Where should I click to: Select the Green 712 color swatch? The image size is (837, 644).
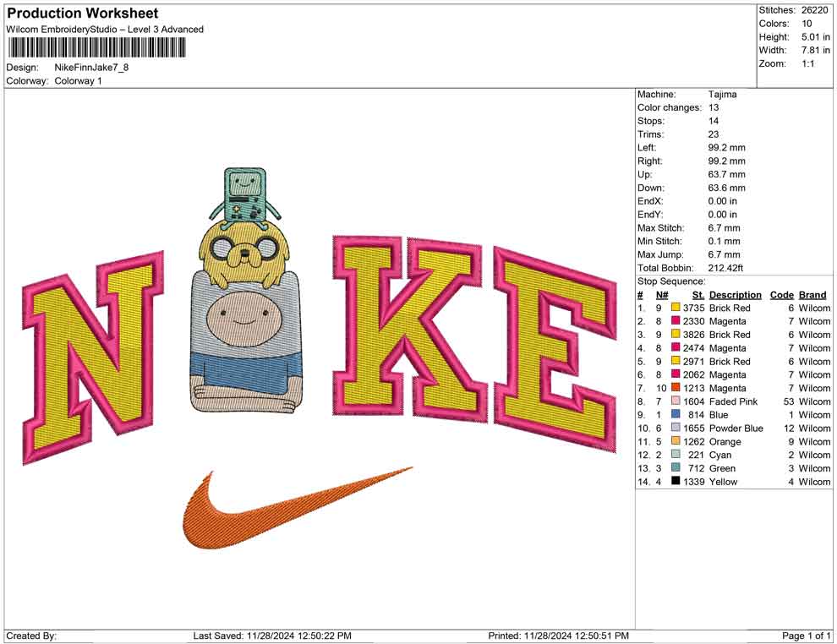[676, 468]
